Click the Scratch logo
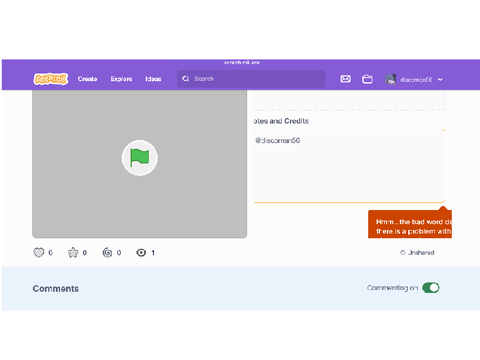Viewport: 480px width, 360px height. 51,79
